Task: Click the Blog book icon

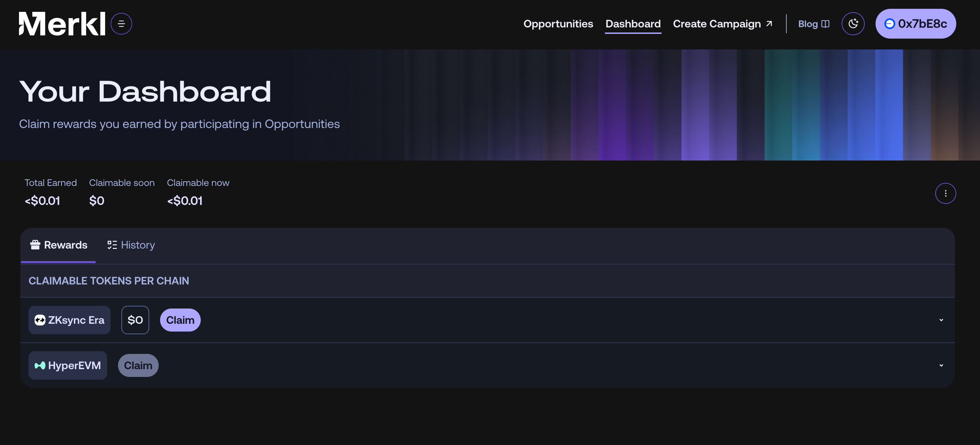Action: pos(825,24)
